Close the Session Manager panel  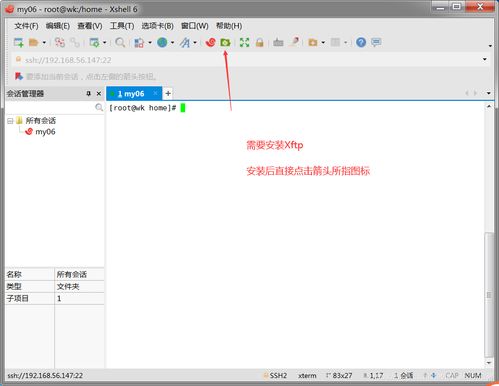(99, 94)
